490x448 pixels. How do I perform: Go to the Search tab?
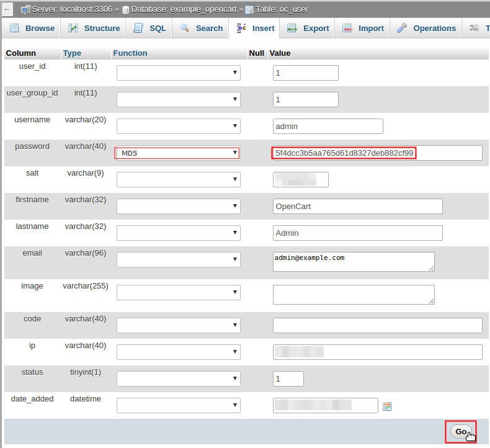coord(202,28)
